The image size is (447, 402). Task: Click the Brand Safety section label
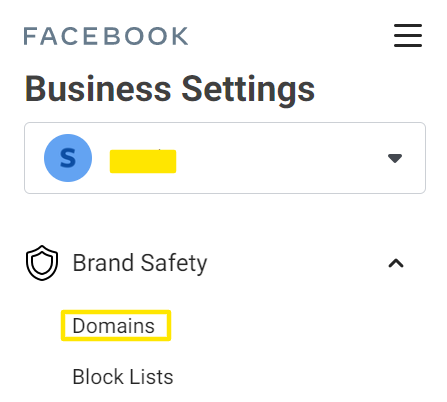click(x=140, y=263)
